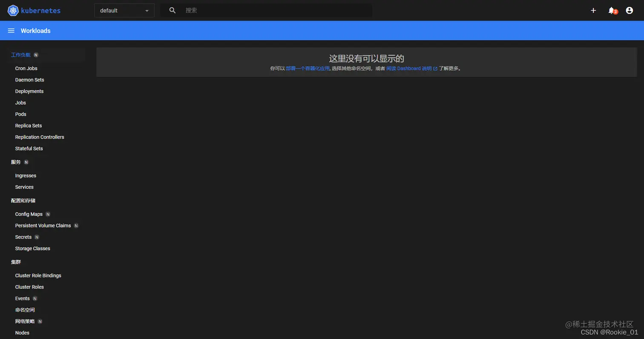Viewport: 644px width, 339px height.
Task: Open the notifications bell with badge
Action: tap(612, 10)
